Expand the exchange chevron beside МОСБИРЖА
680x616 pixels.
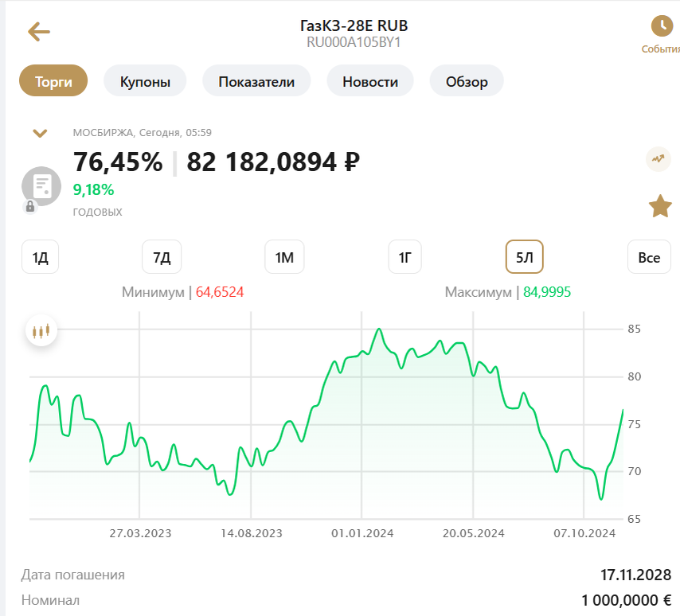40,133
